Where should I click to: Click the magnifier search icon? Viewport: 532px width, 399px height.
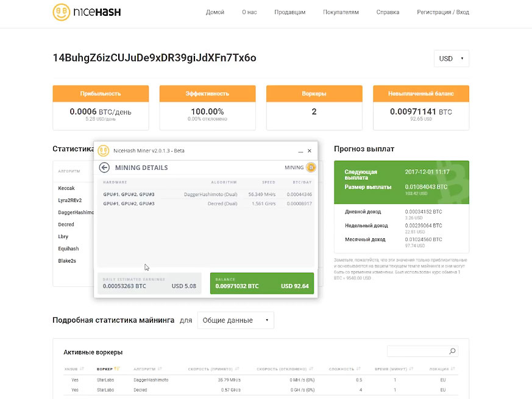click(x=452, y=351)
